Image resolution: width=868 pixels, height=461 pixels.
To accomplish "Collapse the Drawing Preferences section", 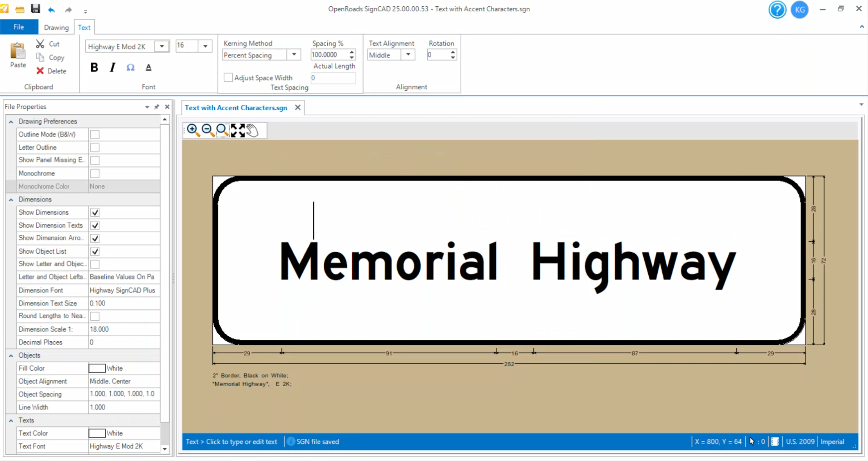I will point(11,122).
